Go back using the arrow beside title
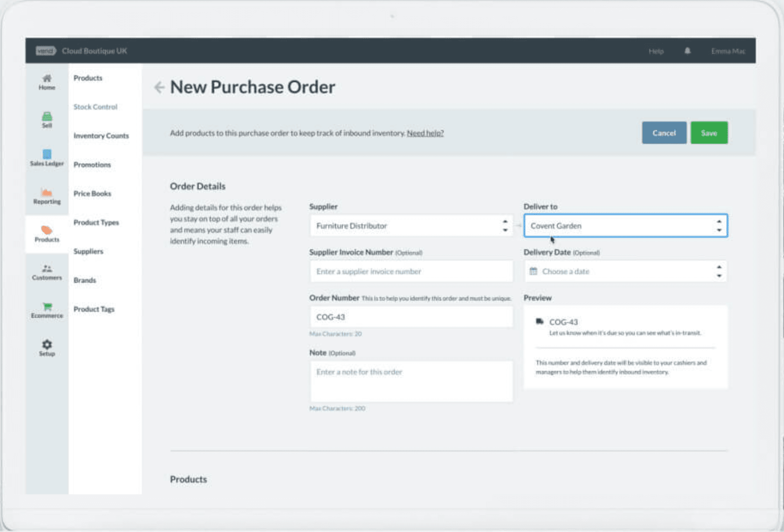 (159, 87)
